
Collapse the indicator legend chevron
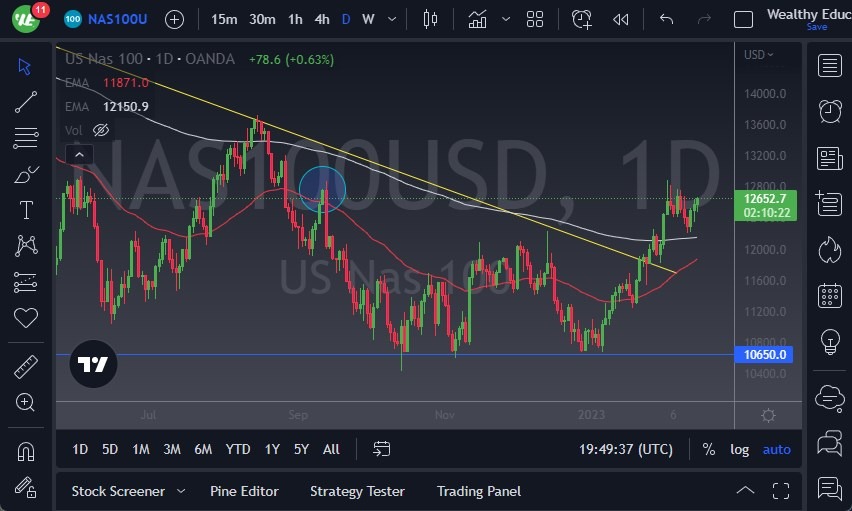click(78, 154)
